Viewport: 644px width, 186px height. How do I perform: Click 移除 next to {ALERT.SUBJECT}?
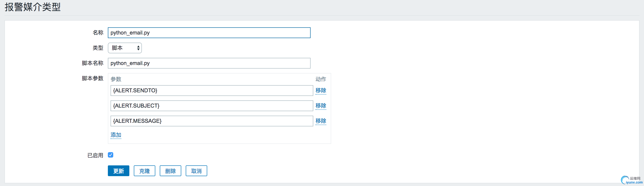[x=320, y=106]
